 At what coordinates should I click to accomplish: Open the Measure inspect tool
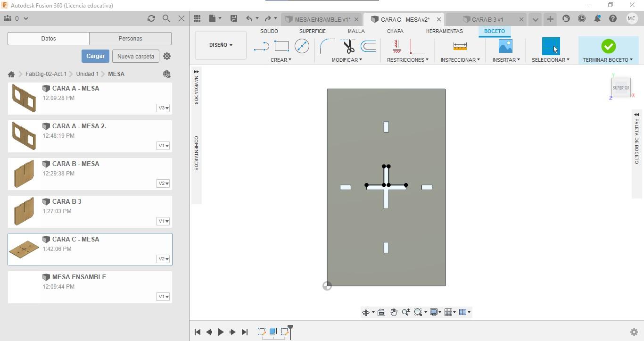(x=460, y=46)
